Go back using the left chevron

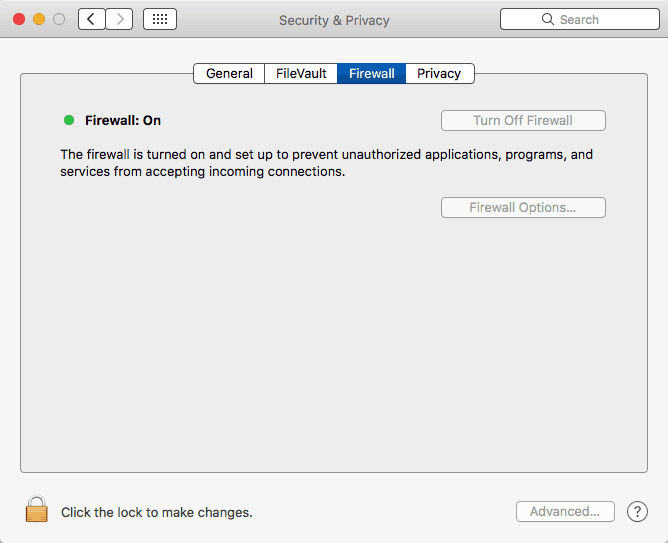click(x=92, y=19)
